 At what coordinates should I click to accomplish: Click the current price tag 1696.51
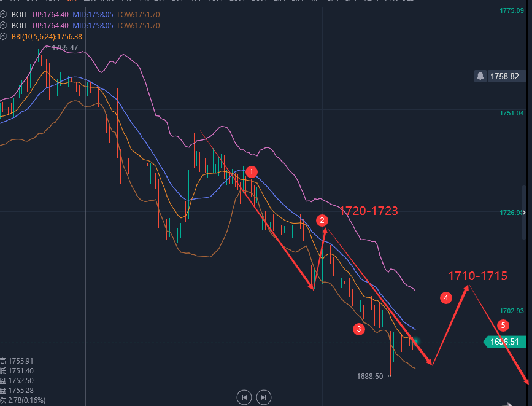(x=504, y=342)
